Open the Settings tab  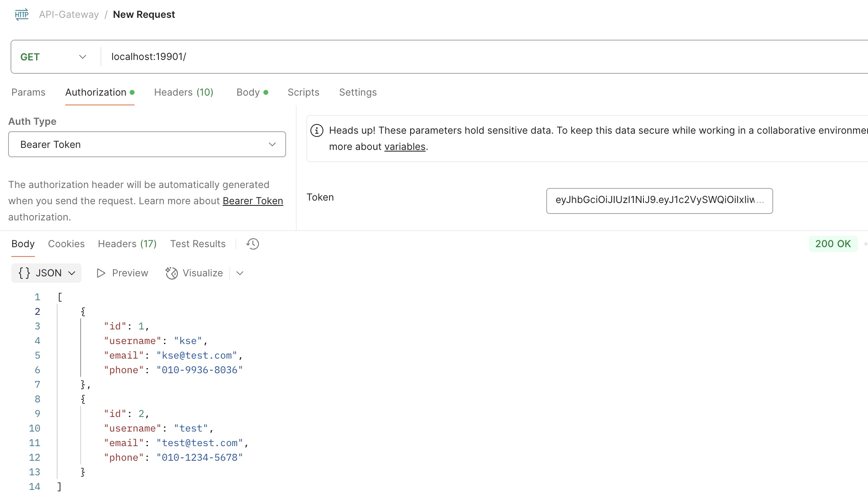click(x=358, y=92)
